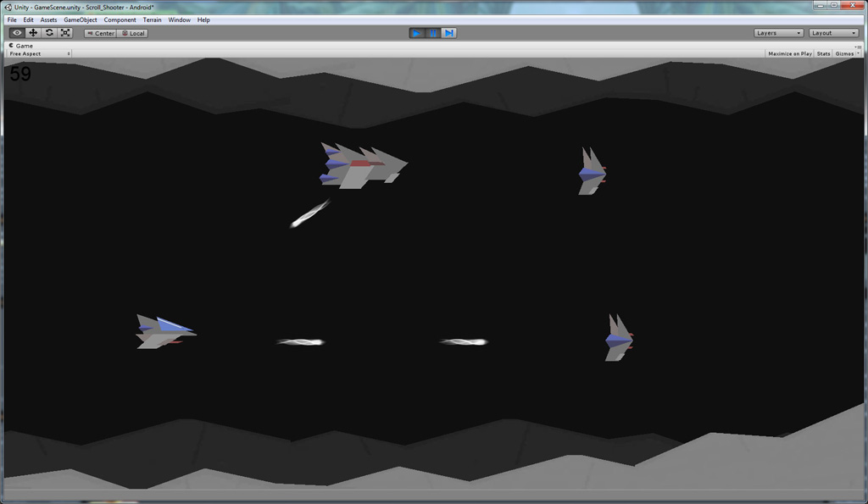Screen dimensions: 868x504
Task: Open the Window menu
Action: pos(180,20)
